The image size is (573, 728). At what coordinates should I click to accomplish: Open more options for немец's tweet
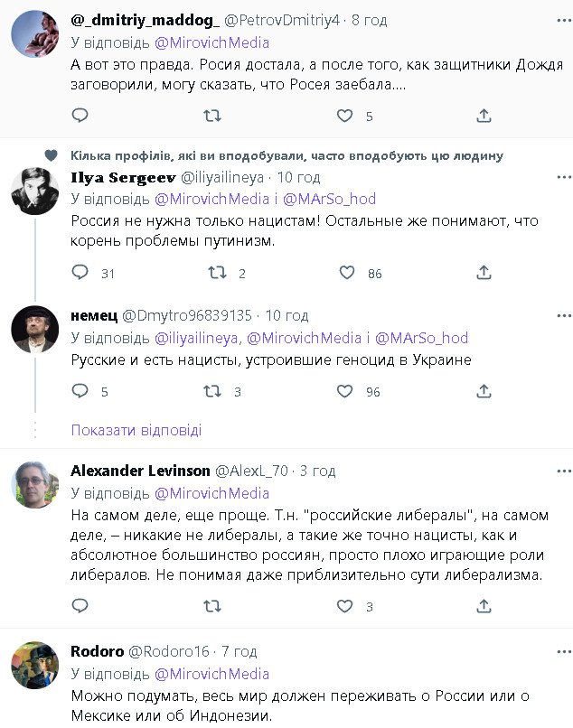tap(561, 315)
